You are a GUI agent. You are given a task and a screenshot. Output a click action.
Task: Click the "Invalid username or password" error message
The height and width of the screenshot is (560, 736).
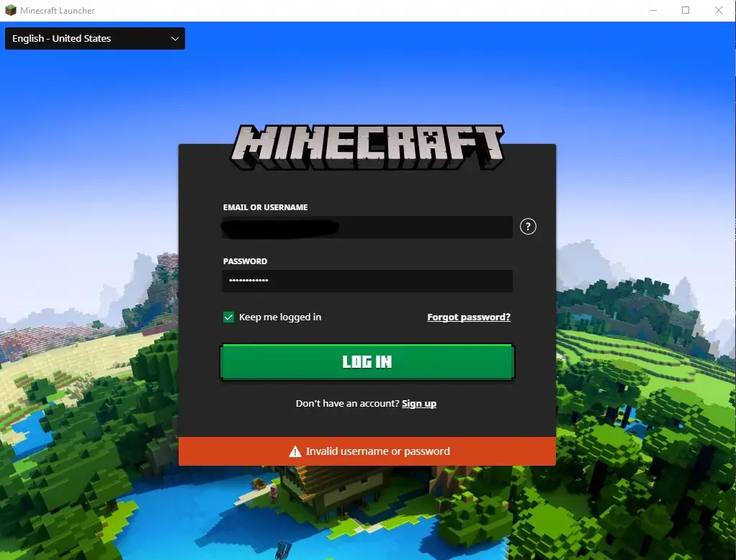tap(377, 452)
